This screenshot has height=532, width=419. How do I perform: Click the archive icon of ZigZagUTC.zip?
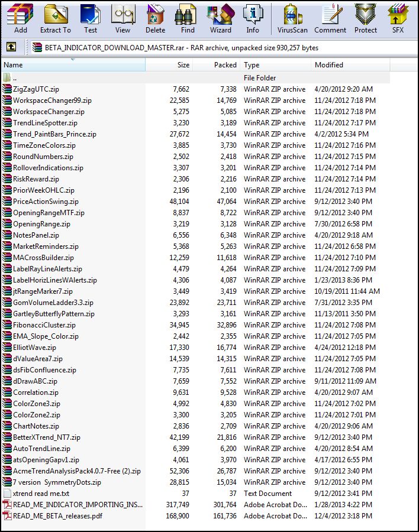pyautogui.click(x=7, y=89)
